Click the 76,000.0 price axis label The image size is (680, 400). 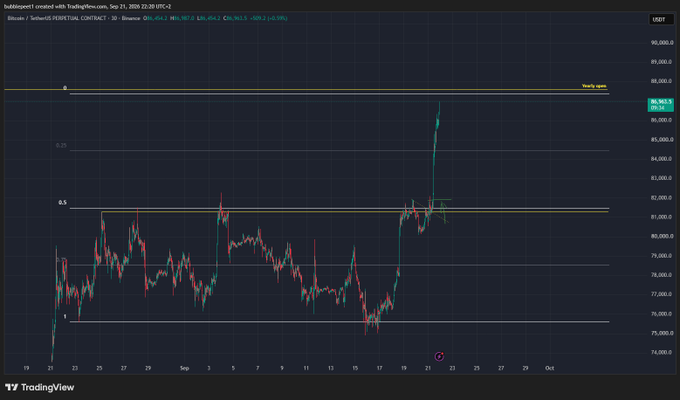click(662, 314)
